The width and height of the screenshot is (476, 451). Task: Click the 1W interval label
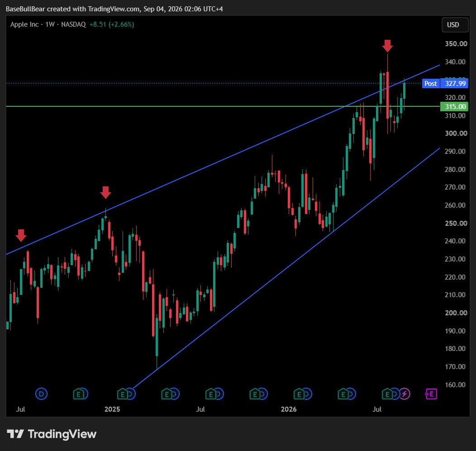[50, 24]
